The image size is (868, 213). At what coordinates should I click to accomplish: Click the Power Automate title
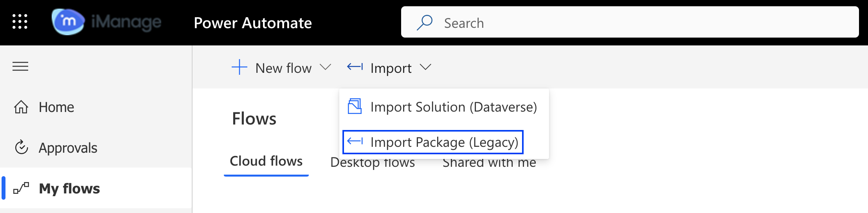[x=252, y=23]
